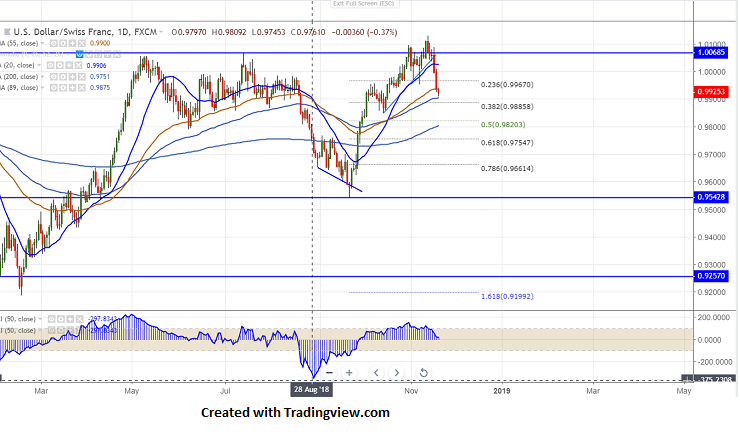Remove the MA (20, close) indicator with X
The width and height of the screenshot is (740, 436).
78,66
